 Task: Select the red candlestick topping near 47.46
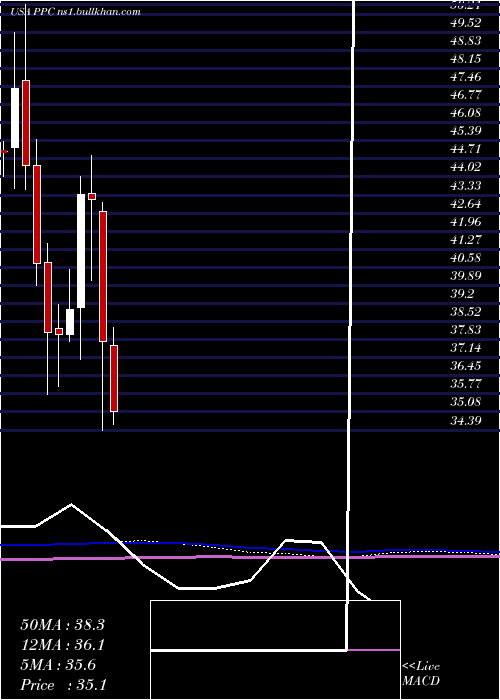pyautogui.click(x=26, y=123)
